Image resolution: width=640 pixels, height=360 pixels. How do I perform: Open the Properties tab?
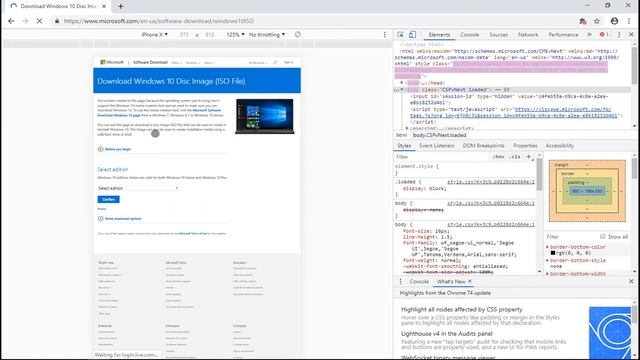[525, 146]
